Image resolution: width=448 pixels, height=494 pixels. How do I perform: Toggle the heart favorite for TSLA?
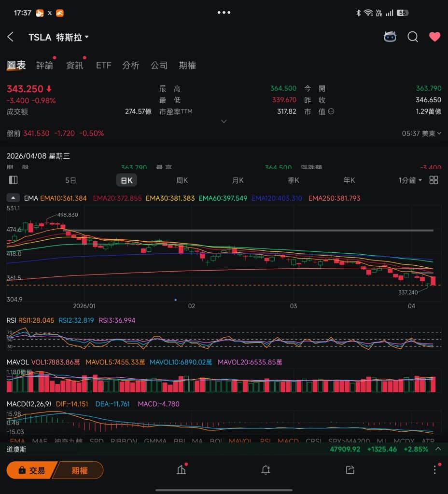[x=435, y=37]
